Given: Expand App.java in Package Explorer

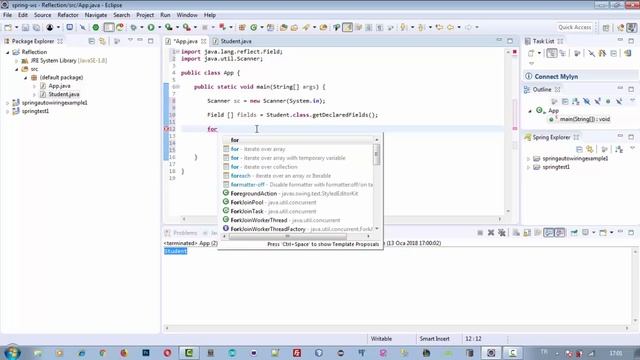Looking at the screenshot, I should click(x=34, y=86).
